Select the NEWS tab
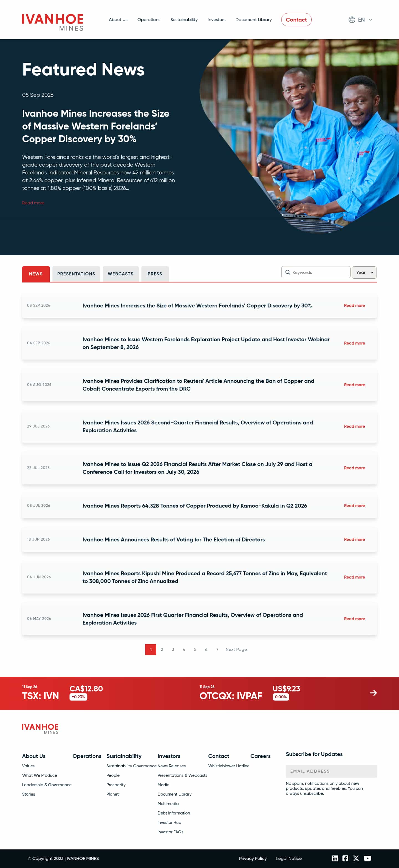 [36, 274]
